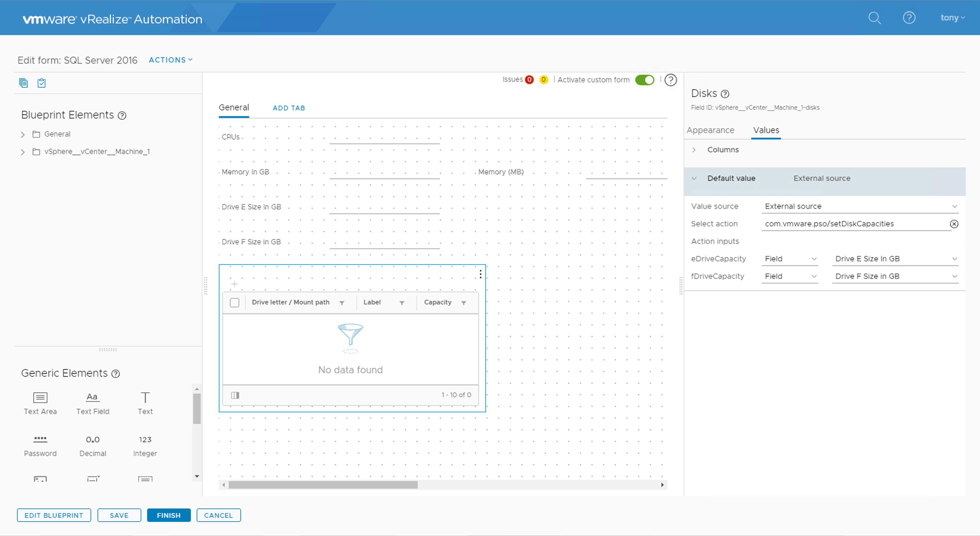Click the paste clipboard icon

click(x=41, y=83)
